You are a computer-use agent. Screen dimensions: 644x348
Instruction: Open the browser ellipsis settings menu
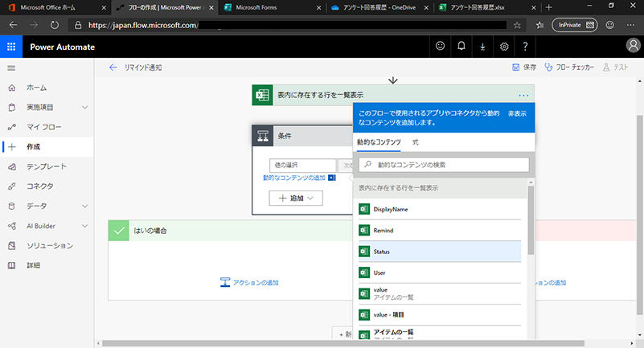pyautogui.click(x=630, y=25)
